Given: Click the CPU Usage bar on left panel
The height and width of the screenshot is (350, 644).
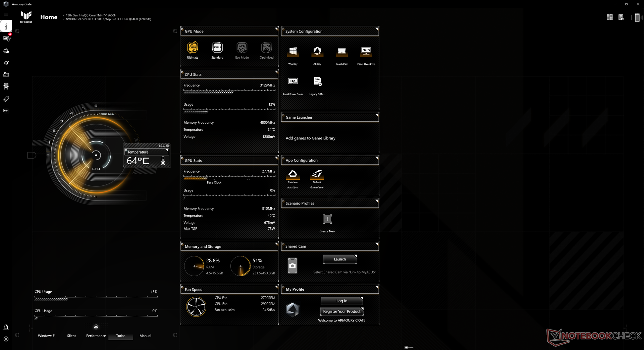Looking at the screenshot, I should pyautogui.click(x=96, y=298).
